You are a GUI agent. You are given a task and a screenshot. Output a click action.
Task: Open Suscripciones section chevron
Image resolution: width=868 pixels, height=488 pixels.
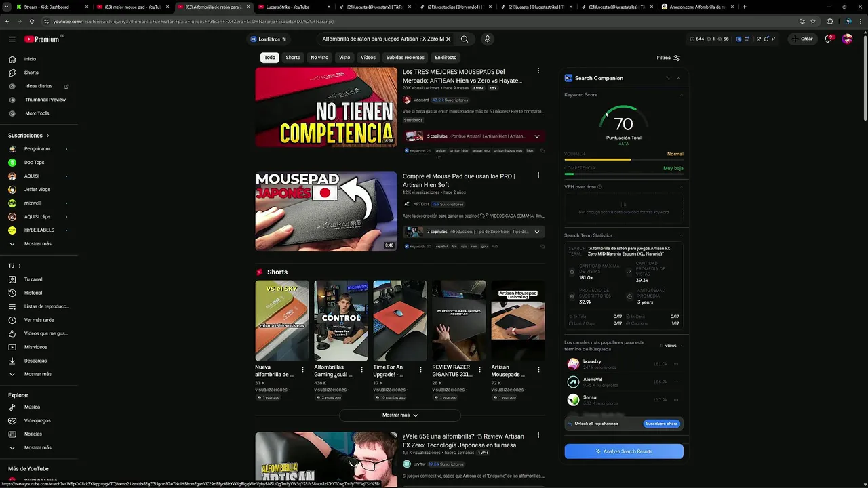47,136
